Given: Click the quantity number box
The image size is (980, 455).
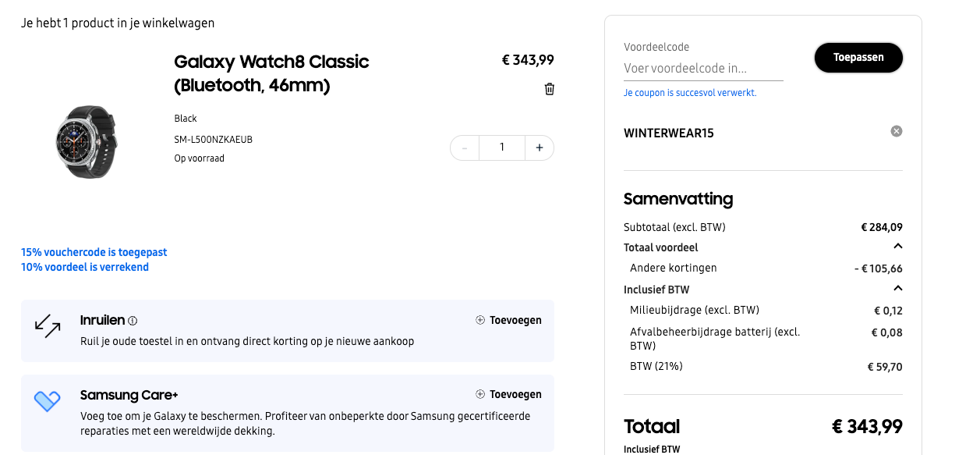Looking at the screenshot, I should pyautogui.click(x=501, y=148).
